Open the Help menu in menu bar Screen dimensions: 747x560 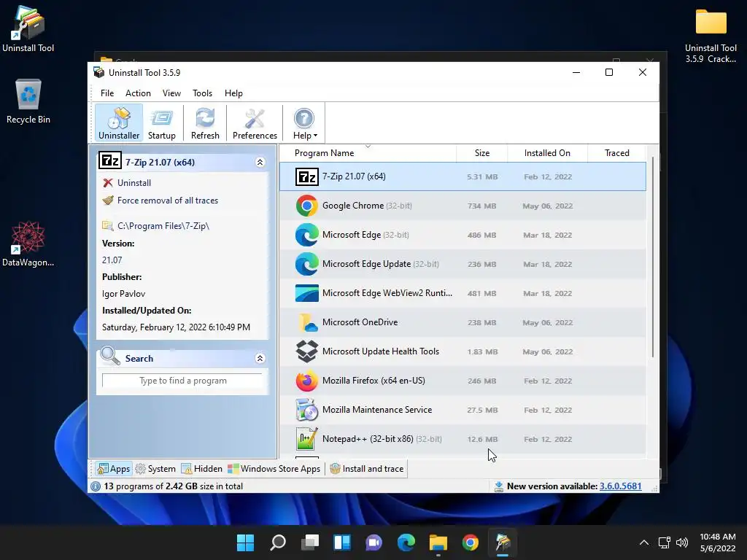tap(233, 93)
